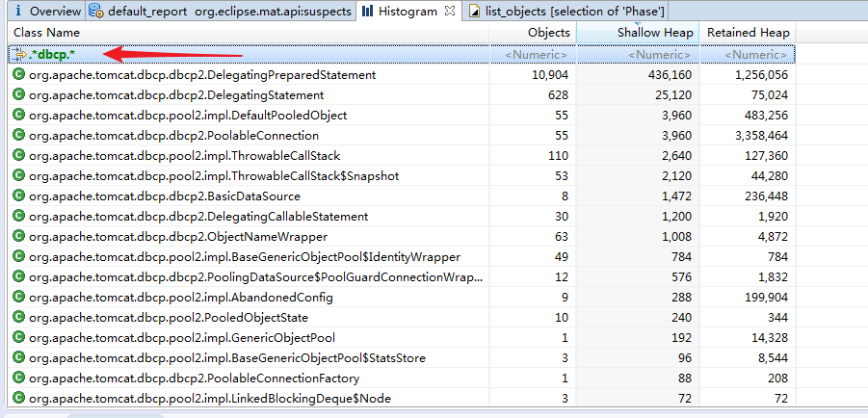Select the DelegatingCallableStatement class name
Viewport: 868px width, 418px height.
(198, 217)
